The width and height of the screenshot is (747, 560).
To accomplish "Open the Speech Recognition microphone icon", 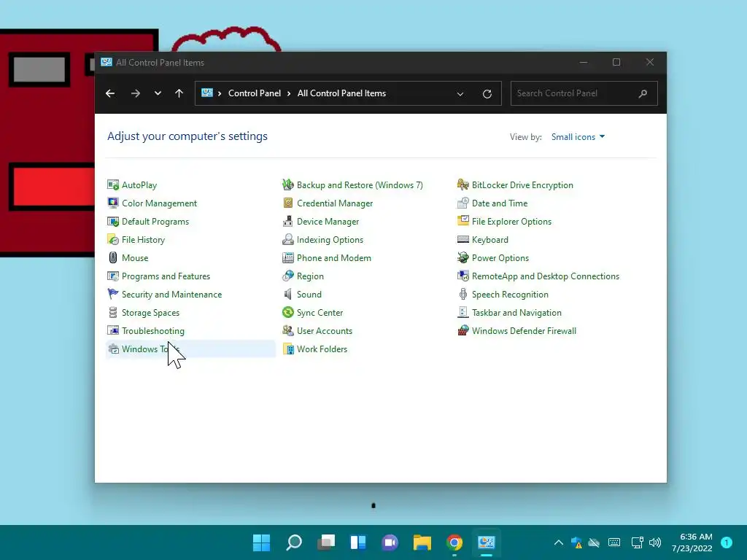I will 463,295.
